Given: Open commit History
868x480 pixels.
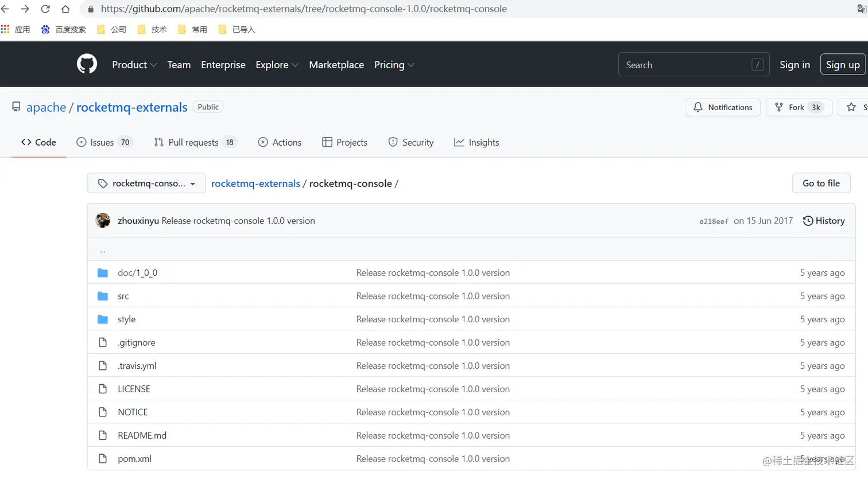Looking at the screenshot, I should (x=824, y=221).
